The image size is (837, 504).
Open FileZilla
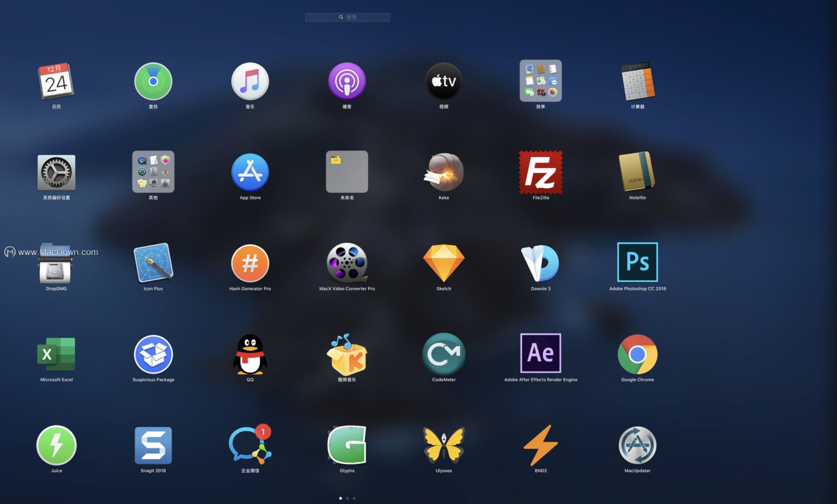point(540,172)
